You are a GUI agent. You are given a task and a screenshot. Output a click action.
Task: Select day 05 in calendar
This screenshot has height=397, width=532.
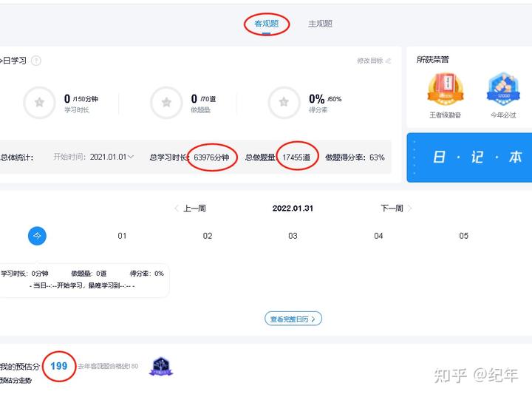coord(464,236)
